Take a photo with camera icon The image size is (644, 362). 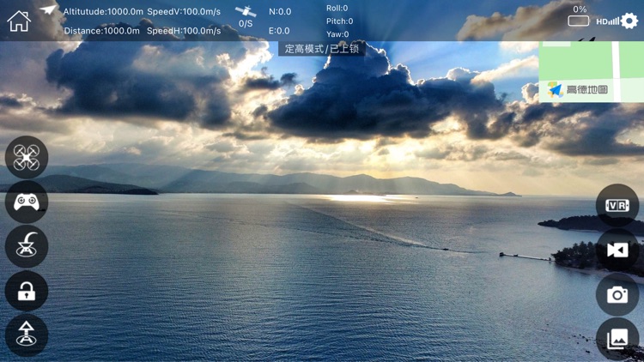pyautogui.click(x=617, y=295)
